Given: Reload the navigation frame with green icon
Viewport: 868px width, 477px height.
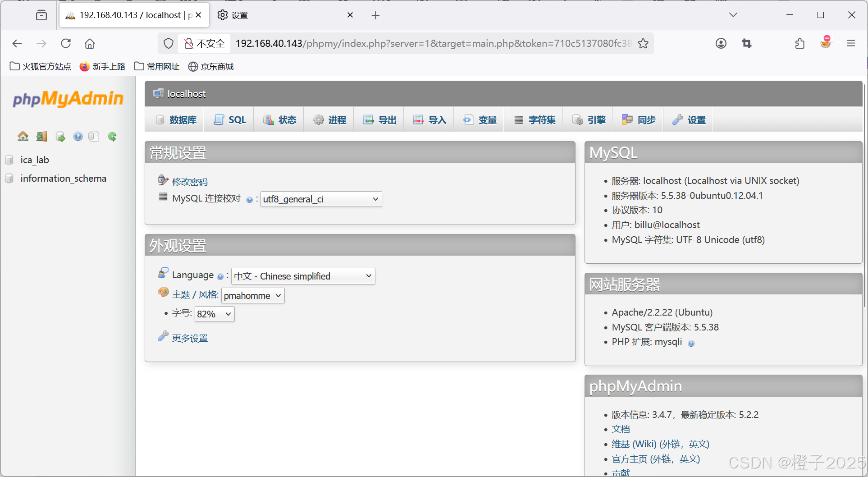Looking at the screenshot, I should tap(112, 136).
